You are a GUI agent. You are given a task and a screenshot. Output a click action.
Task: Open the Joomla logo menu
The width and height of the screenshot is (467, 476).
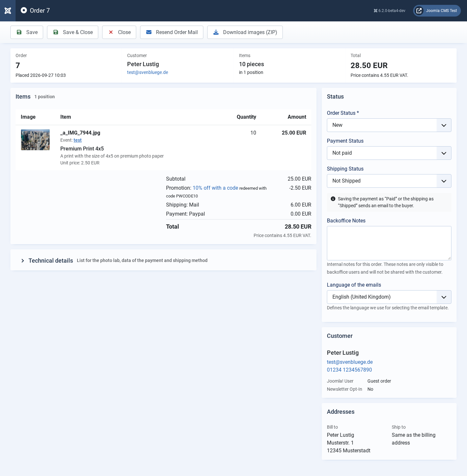[8, 11]
